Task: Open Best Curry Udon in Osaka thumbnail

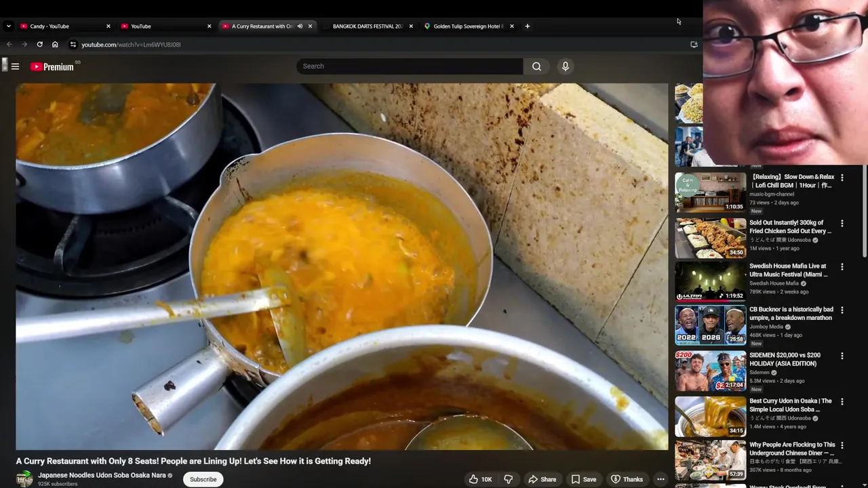Action: (x=710, y=416)
